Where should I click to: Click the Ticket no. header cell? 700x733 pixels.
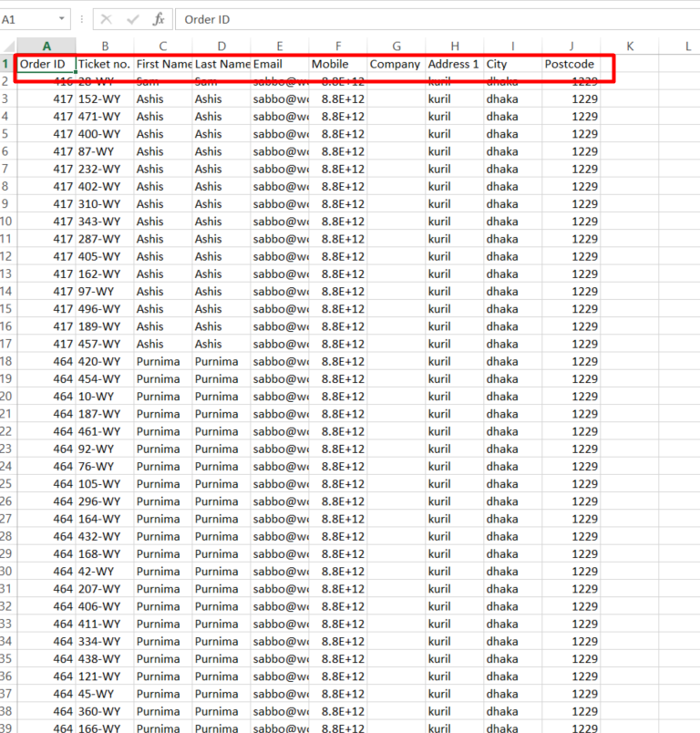(104, 65)
